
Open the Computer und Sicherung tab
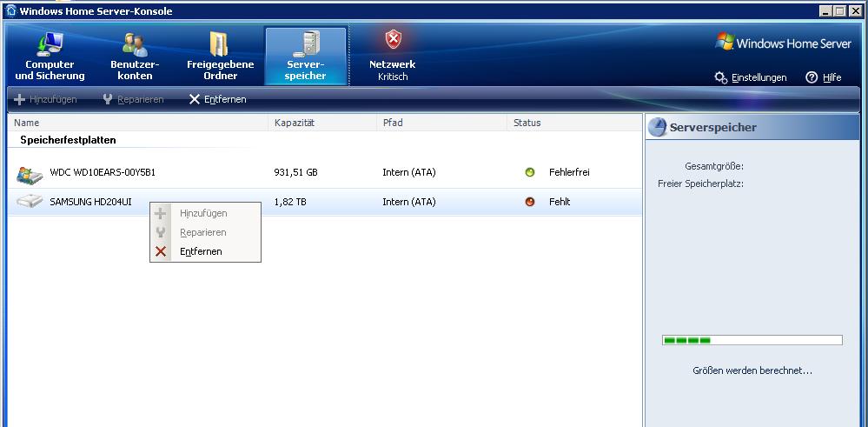coord(50,56)
